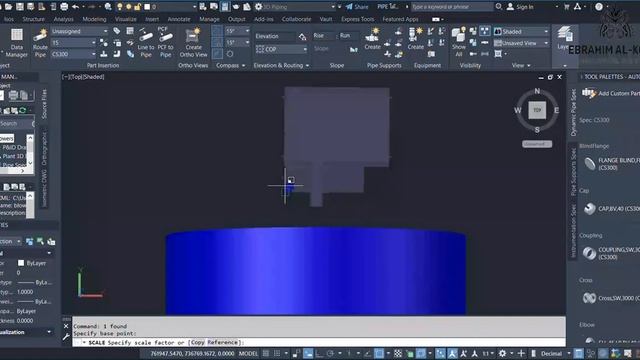Click Show All visibility button
Image resolution: width=640 pixels, height=360 pixels.
(x=459, y=42)
